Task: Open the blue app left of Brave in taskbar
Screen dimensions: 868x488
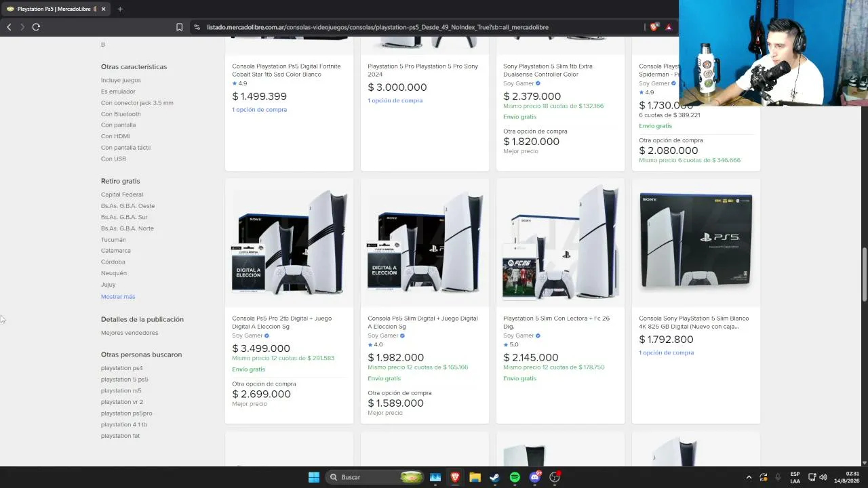Action: coord(435,477)
